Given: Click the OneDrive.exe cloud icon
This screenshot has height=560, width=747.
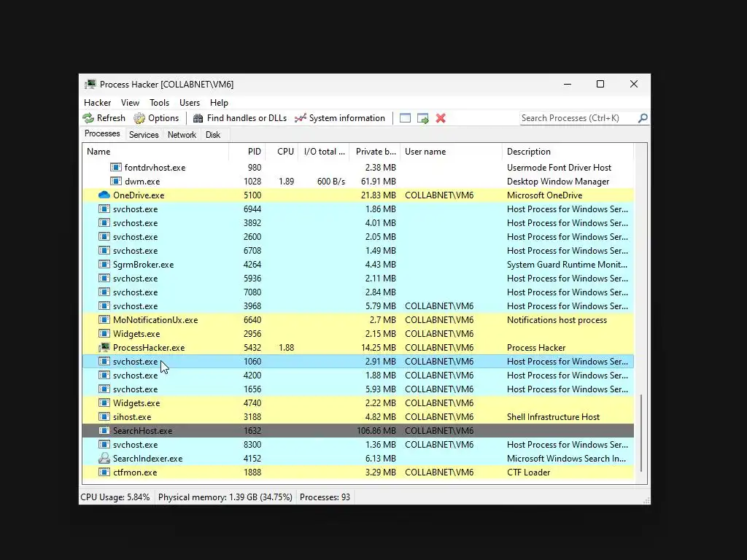Looking at the screenshot, I should point(104,195).
